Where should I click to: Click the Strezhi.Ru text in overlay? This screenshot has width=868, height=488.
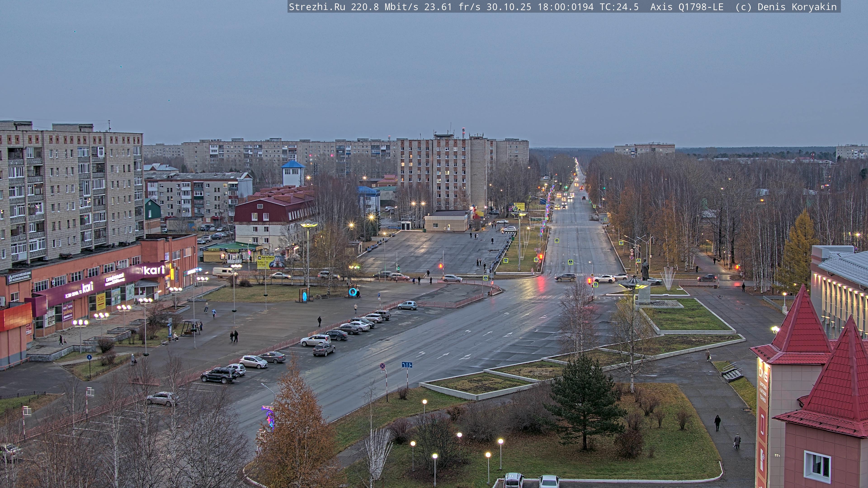[x=317, y=7]
